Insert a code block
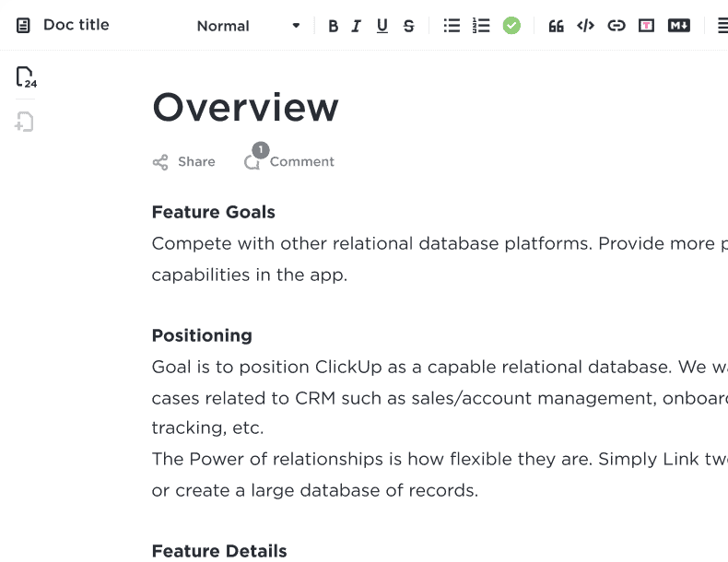The image size is (728, 562). tap(585, 26)
